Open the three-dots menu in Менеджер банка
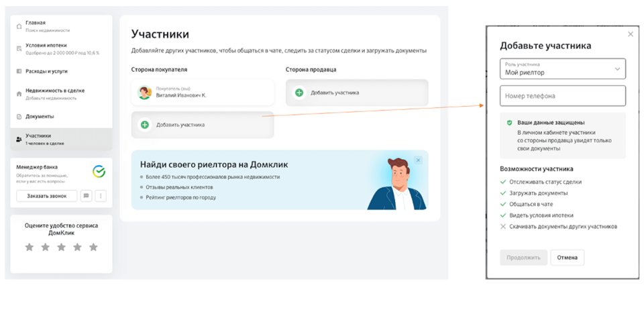Image resolution: width=644 pixels, height=314 pixels. click(x=101, y=196)
